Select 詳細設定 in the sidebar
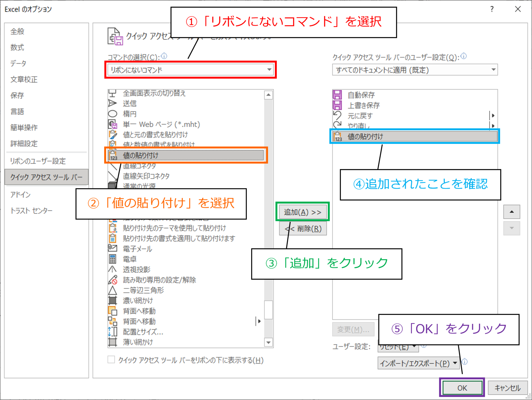Viewport: 532px width, 400px height. pyautogui.click(x=23, y=144)
